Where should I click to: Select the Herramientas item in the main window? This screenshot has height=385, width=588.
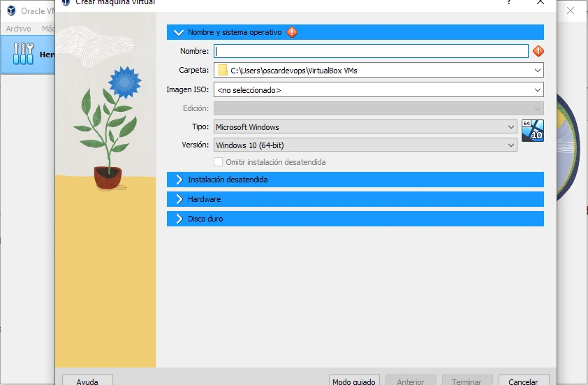(28, 55)
